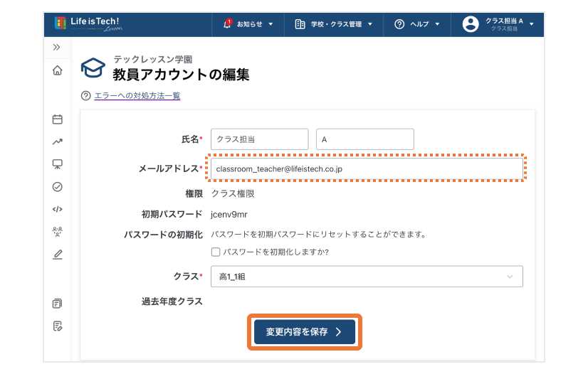Screen dimensions: 588x374
Task: Open the クラス担当 A account dropdown
Action: coord(500,24)
